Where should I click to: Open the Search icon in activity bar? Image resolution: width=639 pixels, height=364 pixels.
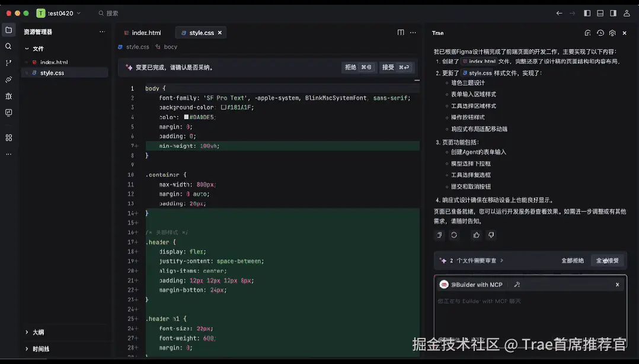pos(8,46)
